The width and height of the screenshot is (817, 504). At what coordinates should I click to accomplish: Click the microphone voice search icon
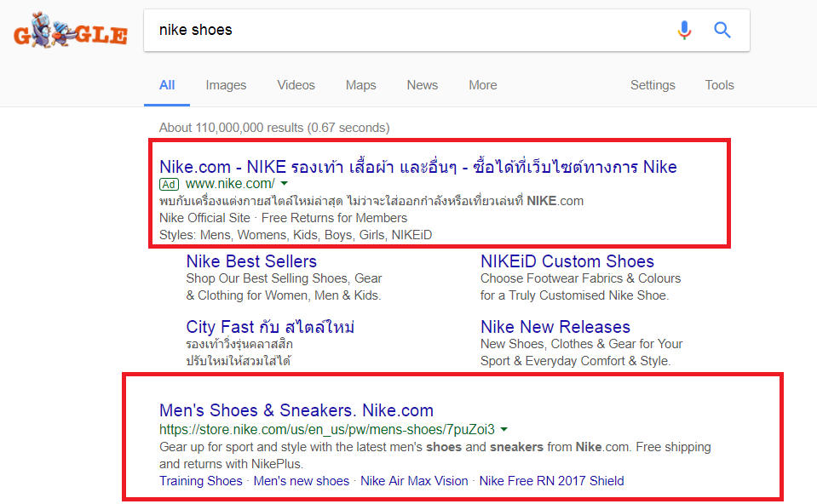point(684,31)
